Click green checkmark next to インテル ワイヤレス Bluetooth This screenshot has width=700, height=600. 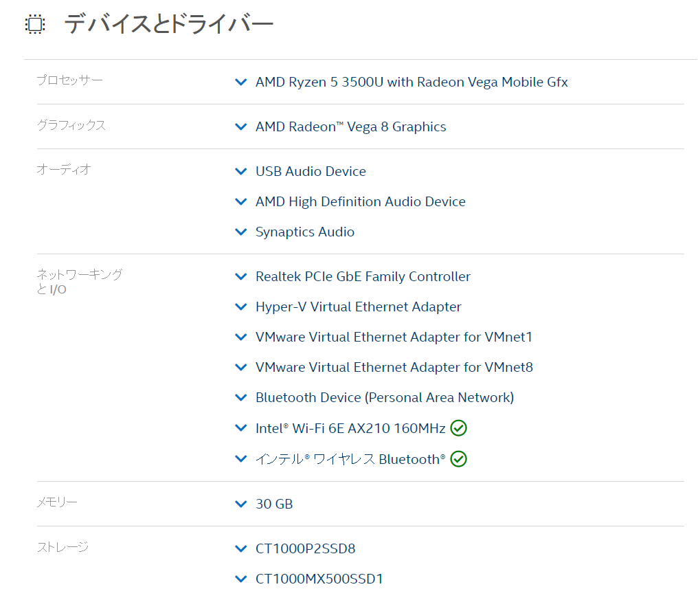point(459,458)
